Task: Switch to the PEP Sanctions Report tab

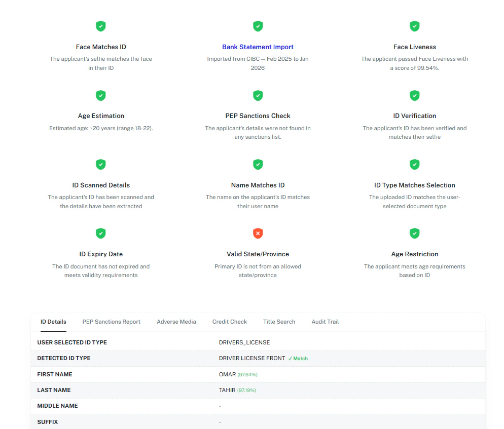Action: coord(111,322)
